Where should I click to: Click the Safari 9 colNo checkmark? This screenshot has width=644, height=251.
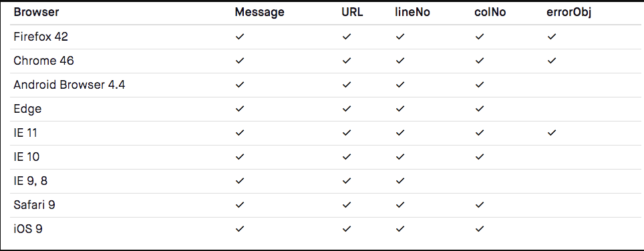pos(479,205)
